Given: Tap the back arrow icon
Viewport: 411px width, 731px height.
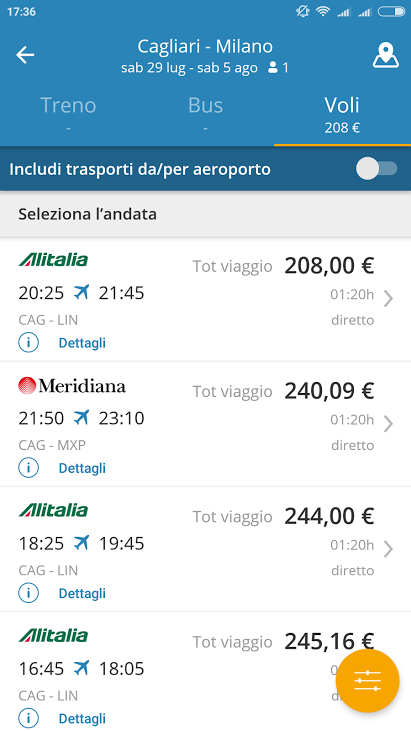Looking at the screenshot, I should click(x=25, y=55).
